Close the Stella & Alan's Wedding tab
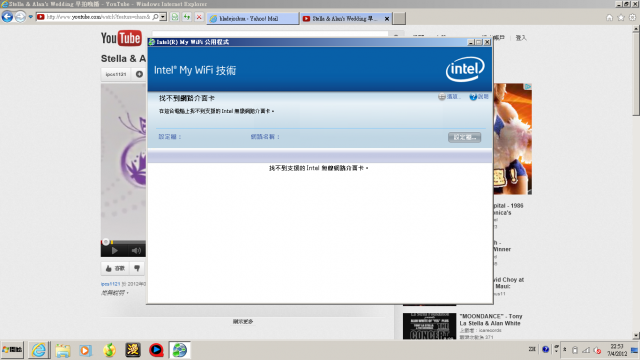640x360 pixels. pos(387,18)
